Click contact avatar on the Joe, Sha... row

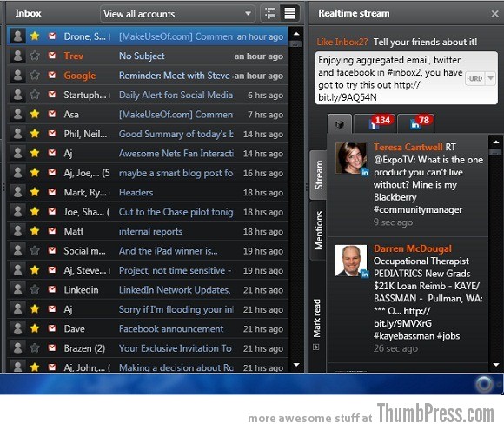(18, 211)
